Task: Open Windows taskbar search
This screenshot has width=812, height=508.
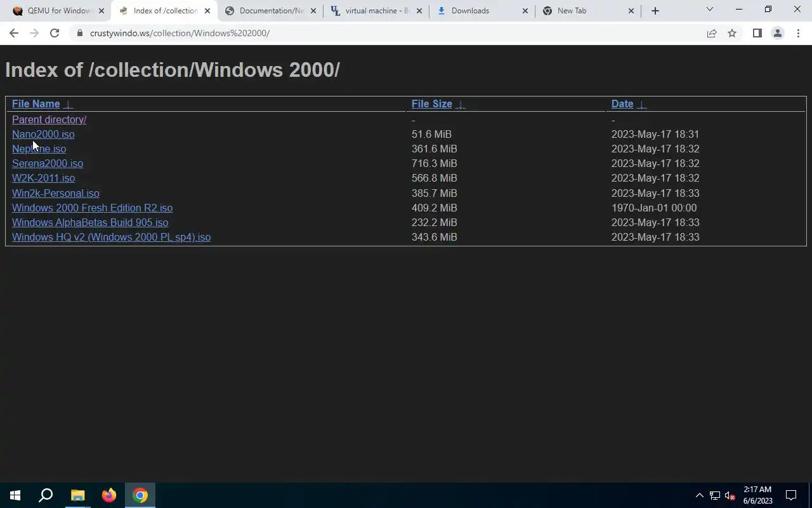Action: pos(46,495)
